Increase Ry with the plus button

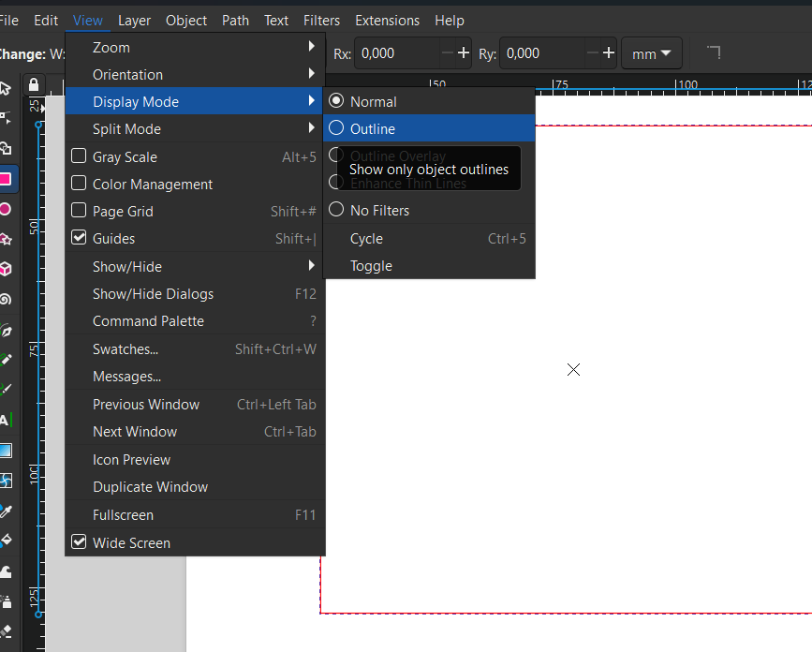point(609,52)
